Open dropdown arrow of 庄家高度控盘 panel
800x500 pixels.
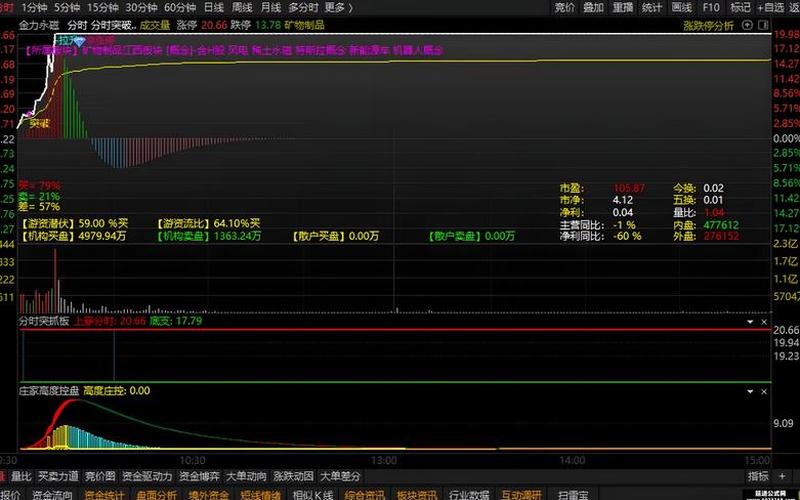tap(750, 391)
